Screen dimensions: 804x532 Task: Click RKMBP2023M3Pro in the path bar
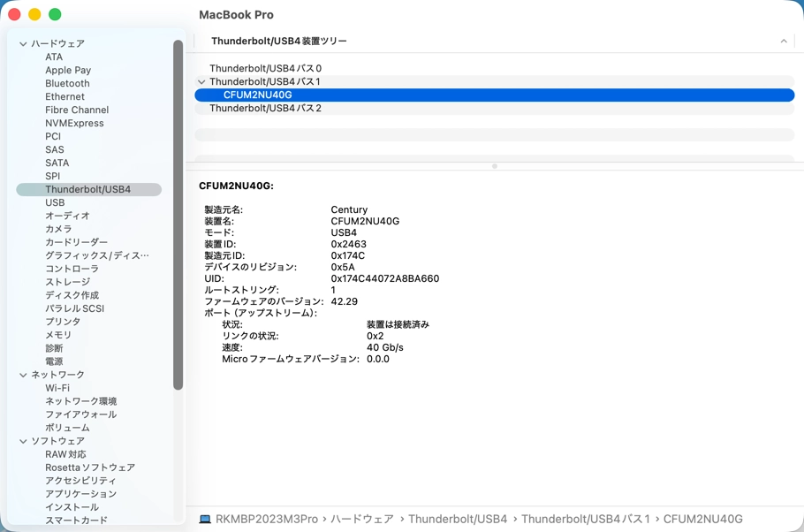pos(266,520)
